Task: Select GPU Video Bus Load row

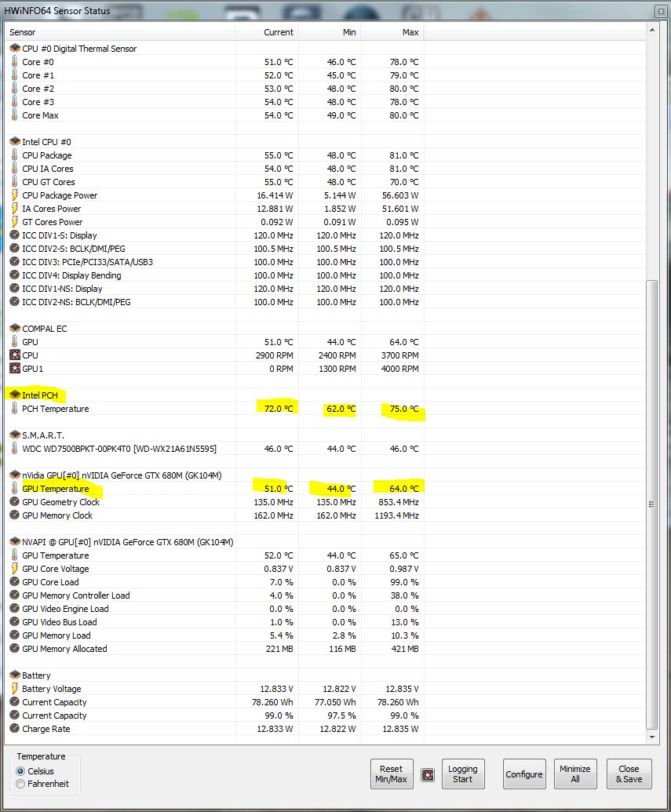Action: point(214,622)
